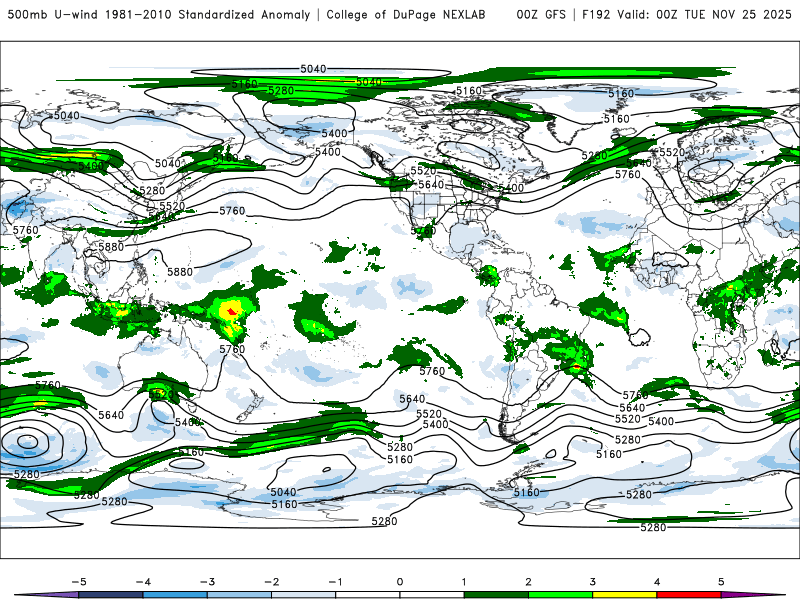800x600 pixels.
Task: Click the '3' colorbar tick label
Action: tap(592, 582)
